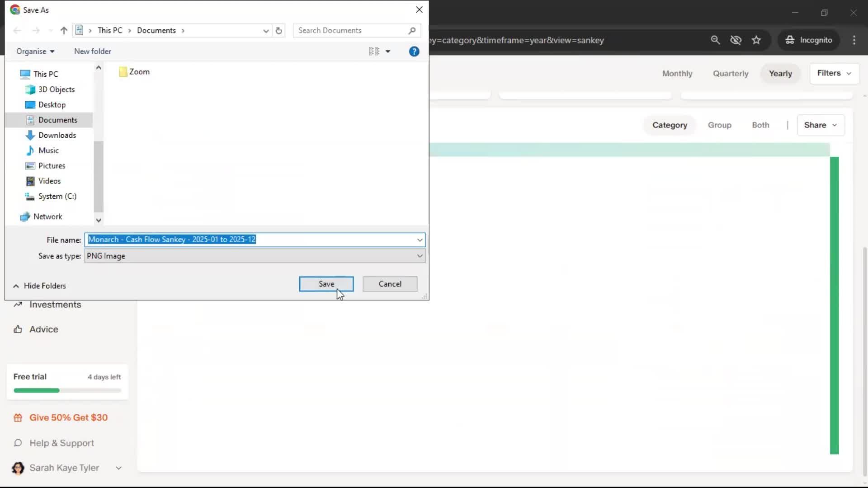Click the Save button
This screenshot has width=868, height=488.
pyautogui.click(x=326, y=284)
